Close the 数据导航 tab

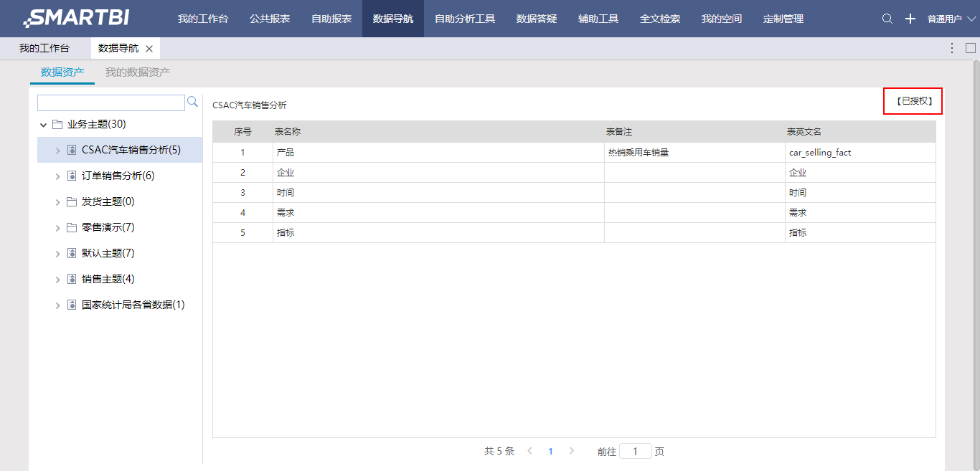tap(149, 49)
